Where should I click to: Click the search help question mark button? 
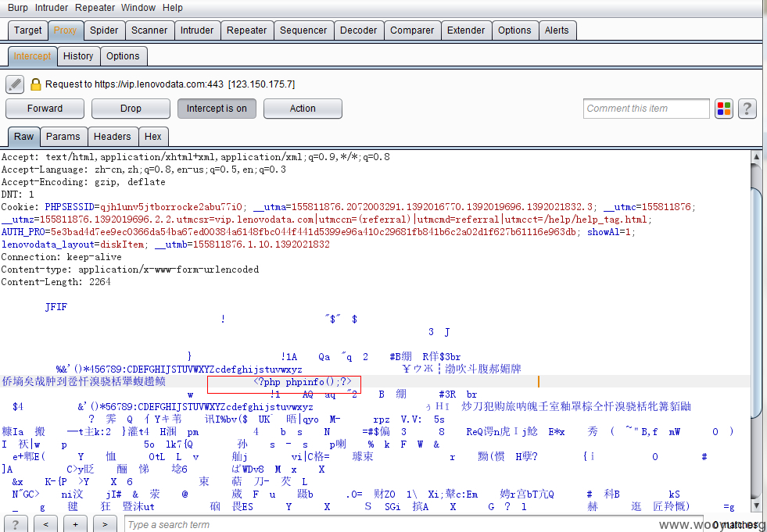pyautogui.click(x=16, y=524)
